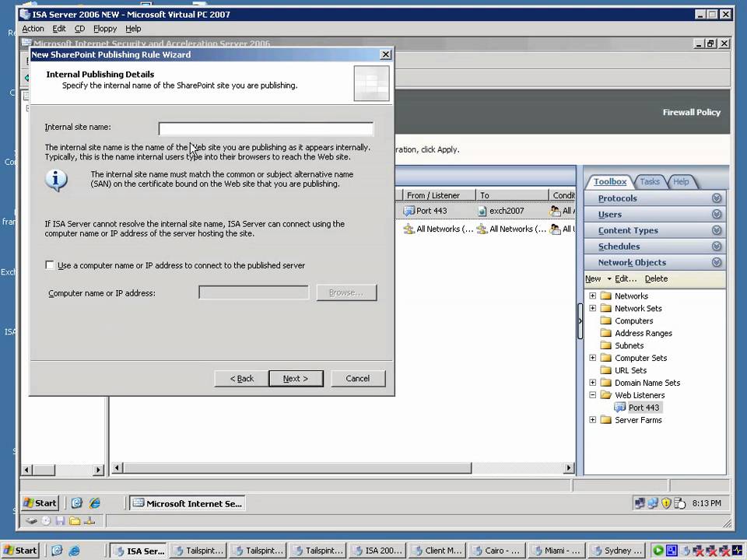The width and height of the screenshot is (747, 560).
Task: Open the Action menu of Virtual PC
Action: (33, 29)
